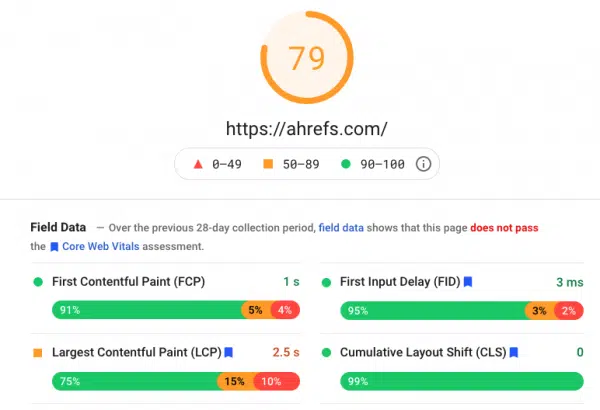Viewport: 600px width, 410px height.
Task: Click the 79 performance score gauge
Action: (x=307, y=57)
